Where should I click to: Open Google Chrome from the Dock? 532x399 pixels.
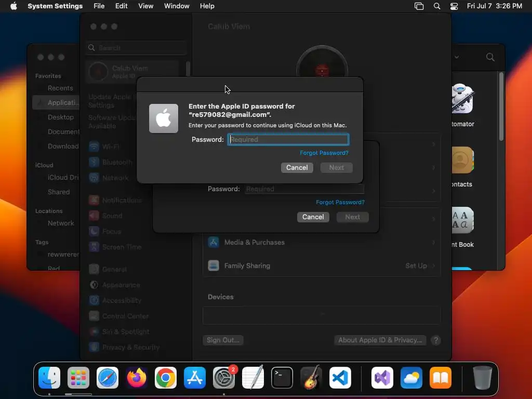pos(166,378)
